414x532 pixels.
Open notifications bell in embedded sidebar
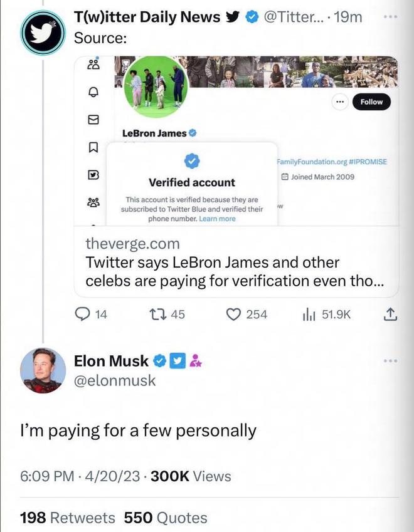[93, 91]
